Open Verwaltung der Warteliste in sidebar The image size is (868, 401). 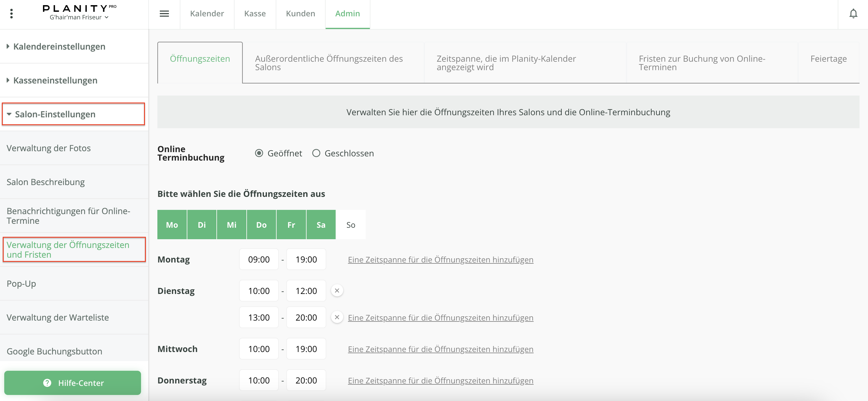(58, 317)
